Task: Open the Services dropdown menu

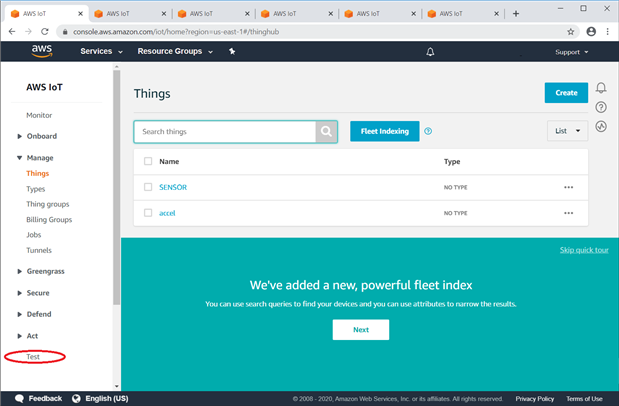Action: point(101,51)
